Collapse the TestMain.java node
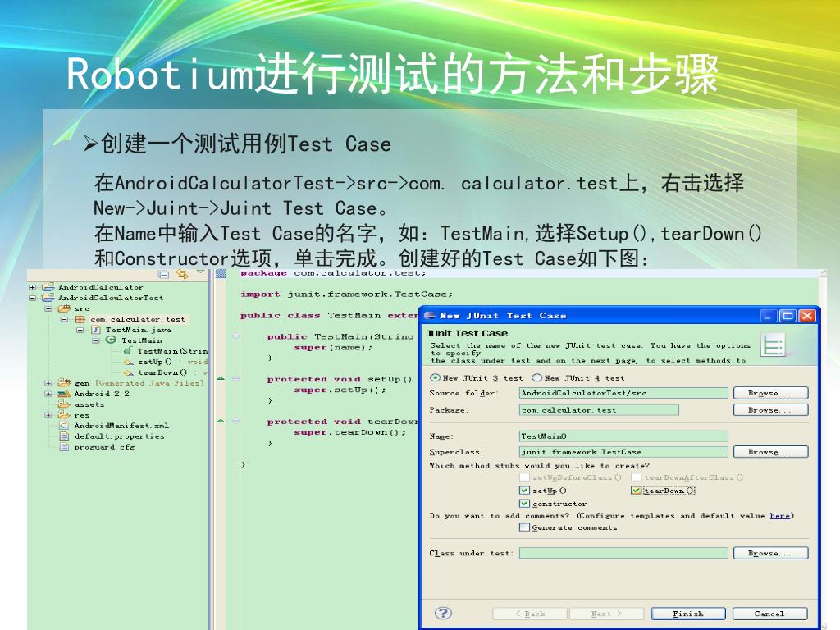Screen dimensions: 840x630 80,330
